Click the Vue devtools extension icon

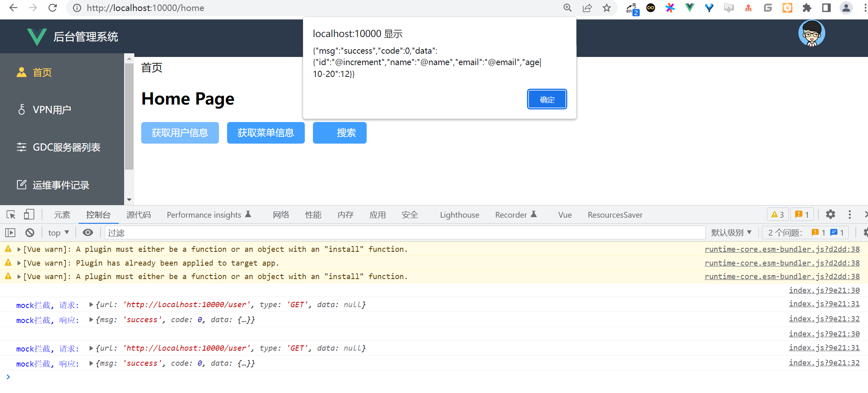point(689,8)
